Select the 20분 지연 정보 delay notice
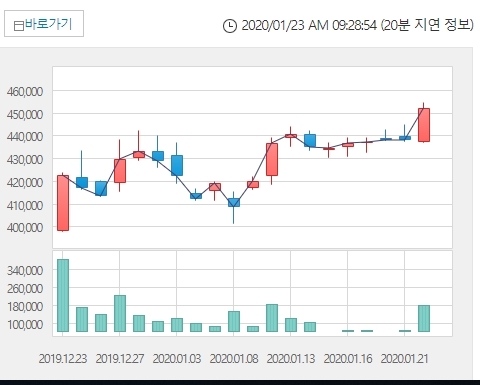The image size is (480, 385). (x=427, y=25)
